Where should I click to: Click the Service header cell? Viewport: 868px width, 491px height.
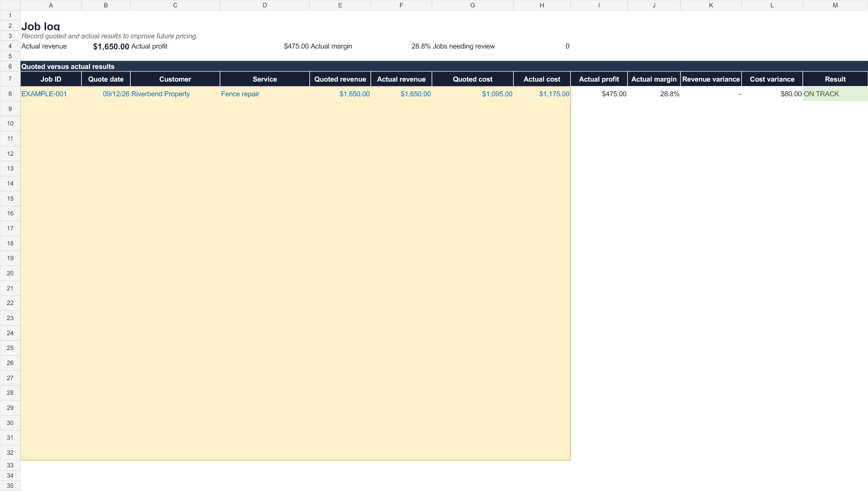click(x=265, y=79)
